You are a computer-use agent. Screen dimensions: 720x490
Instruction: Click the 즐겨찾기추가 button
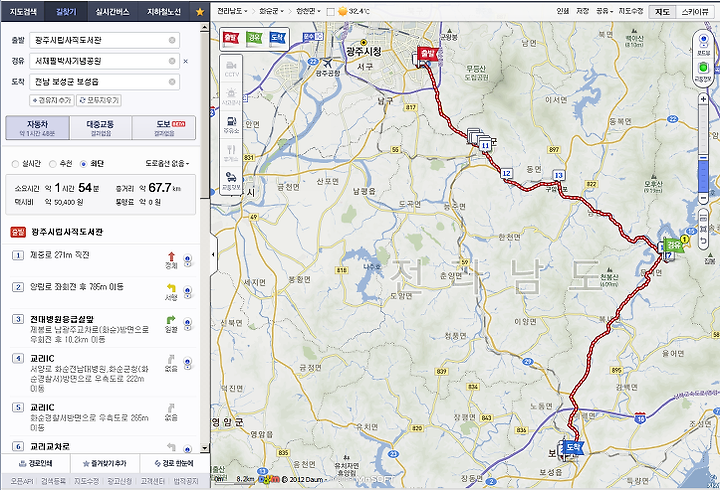(105, 463)
